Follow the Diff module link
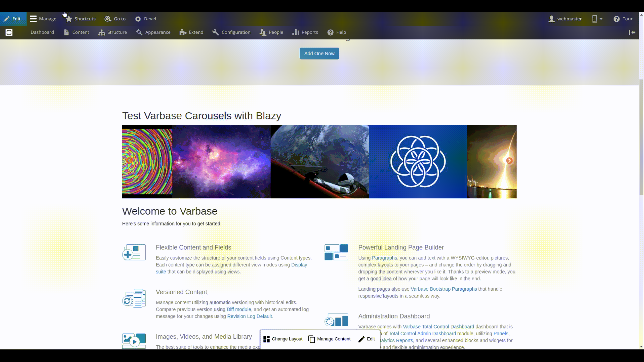Screen dimensions: 644x362 click(x=239, y=309)
